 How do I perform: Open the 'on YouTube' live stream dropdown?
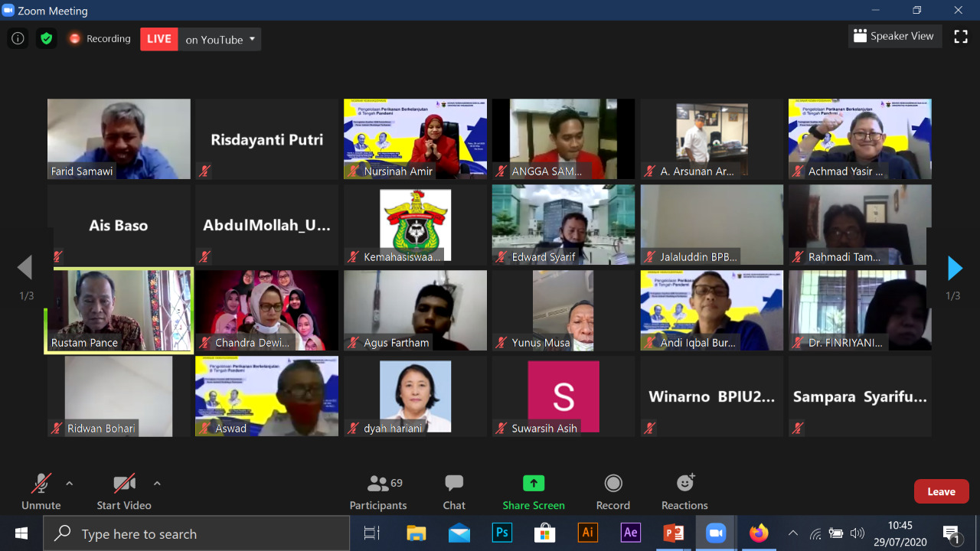click(x=220, y=39)
